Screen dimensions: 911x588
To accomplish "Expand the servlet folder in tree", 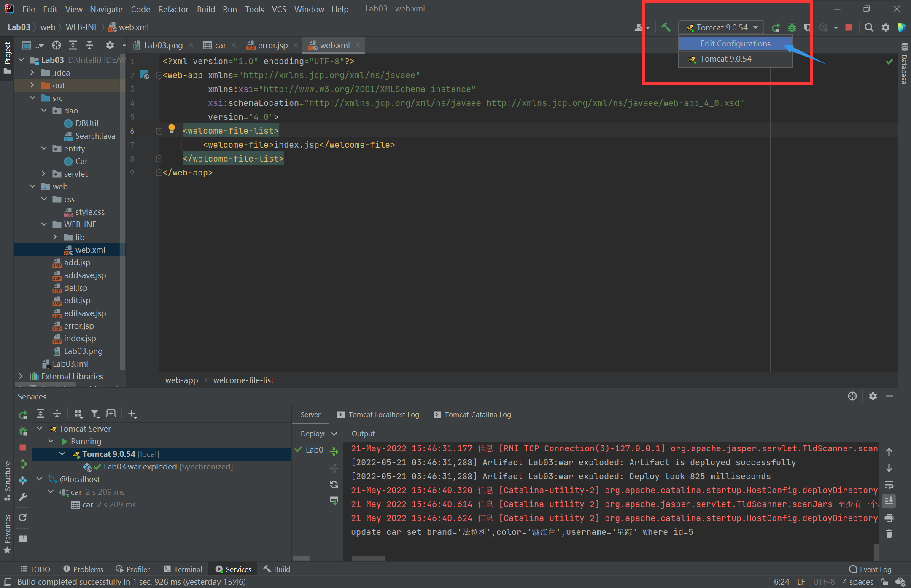I will click(x=44, y=174).
